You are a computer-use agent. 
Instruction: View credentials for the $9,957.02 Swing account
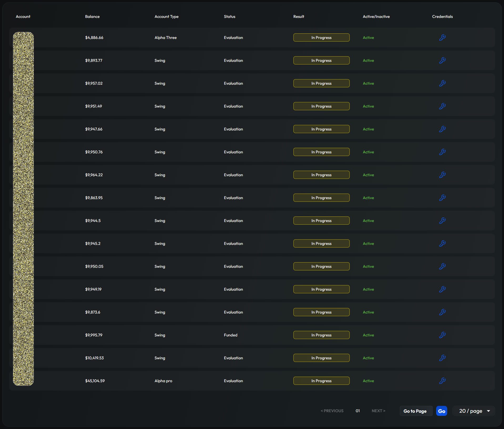click(442, 83)
